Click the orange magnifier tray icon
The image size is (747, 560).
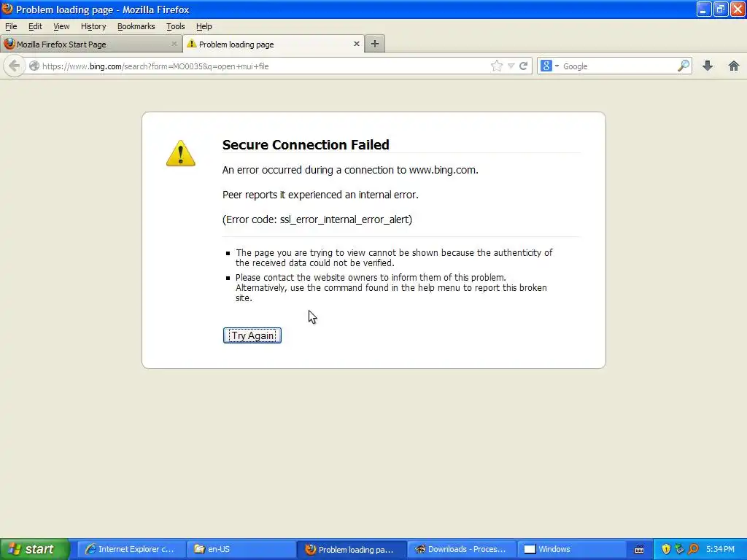coord(693,549)
